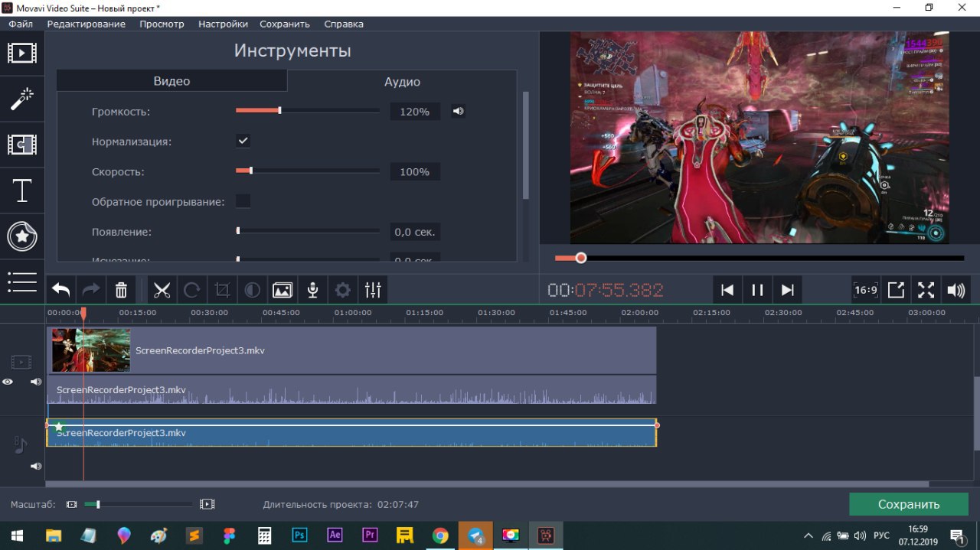Select the ScreenRecorderProject3.mkv video clip thumbnail

tap(91, 350)
